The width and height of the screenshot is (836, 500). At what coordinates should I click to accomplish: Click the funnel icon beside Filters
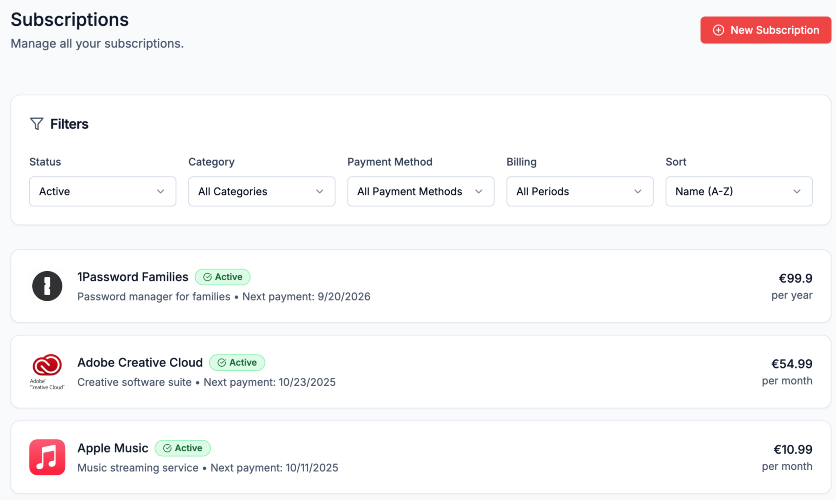point(36,124)
